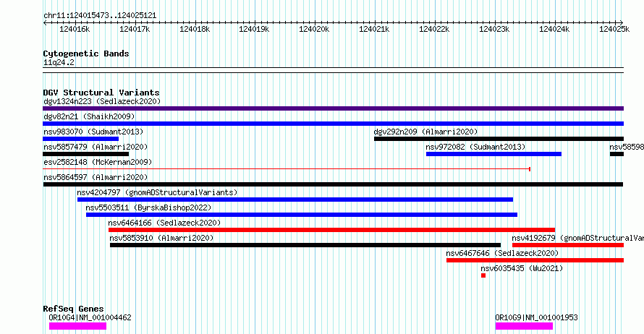This screenshot has width=644, height=334.
Task: Click the 124016k ruler tick label
Action: [75, 29]
